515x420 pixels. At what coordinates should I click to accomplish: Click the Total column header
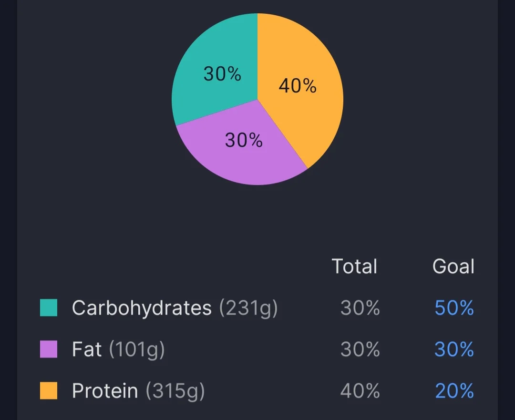tap(354, 266)
